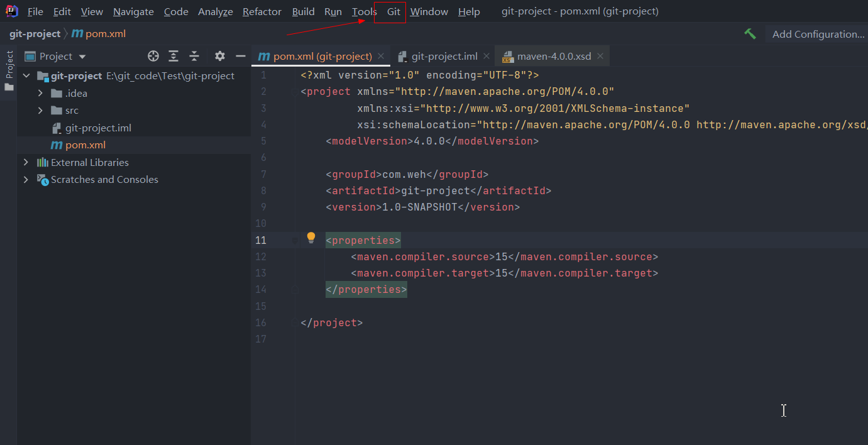Viewport: 868px width, 445px height.
Task: Expand the .idea folder
Action: point(40,93)
